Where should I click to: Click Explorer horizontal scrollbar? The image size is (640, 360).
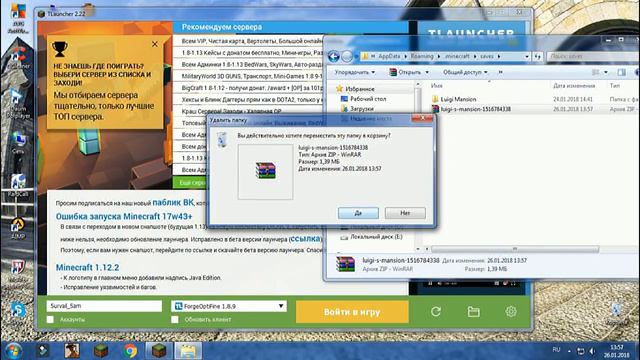click(x=515, y=249)
